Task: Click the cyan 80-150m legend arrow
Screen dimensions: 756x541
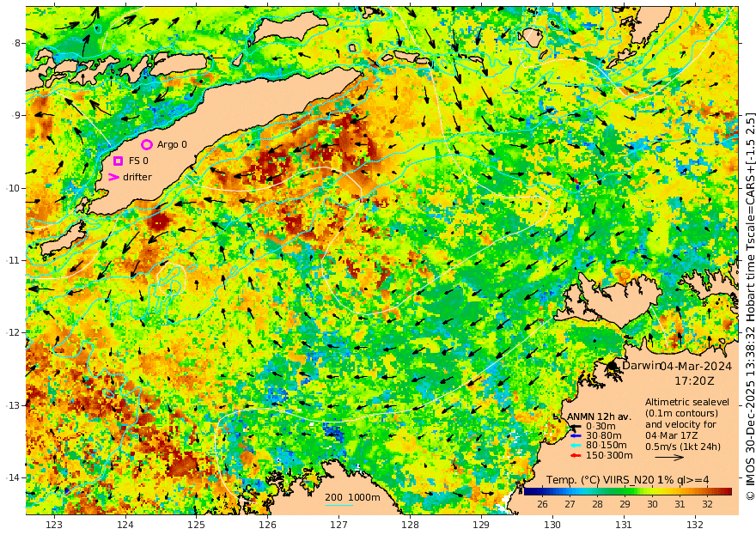Action: tap(576, 446)
